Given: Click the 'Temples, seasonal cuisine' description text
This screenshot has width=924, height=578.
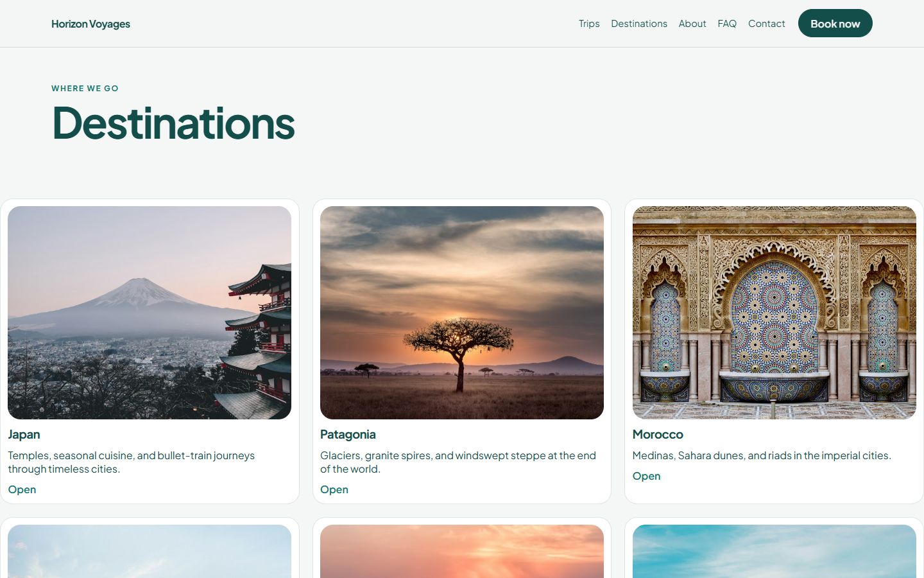Looking at the screenshot, I should point(132,462).
